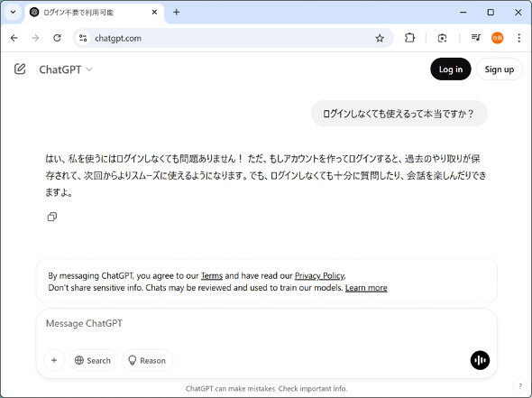Close the ログイン不要で利用可能 tab
Viewport: 532px width, 398px height.
154,13
